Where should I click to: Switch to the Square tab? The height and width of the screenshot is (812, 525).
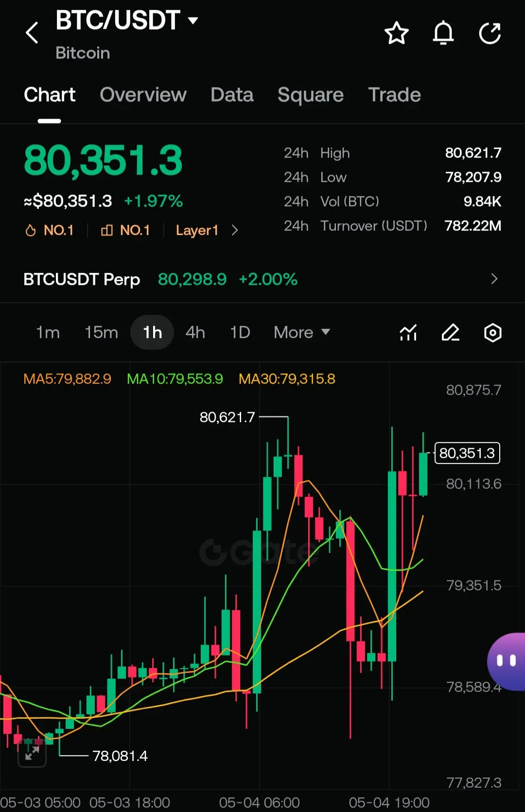[x=311, y=95]
